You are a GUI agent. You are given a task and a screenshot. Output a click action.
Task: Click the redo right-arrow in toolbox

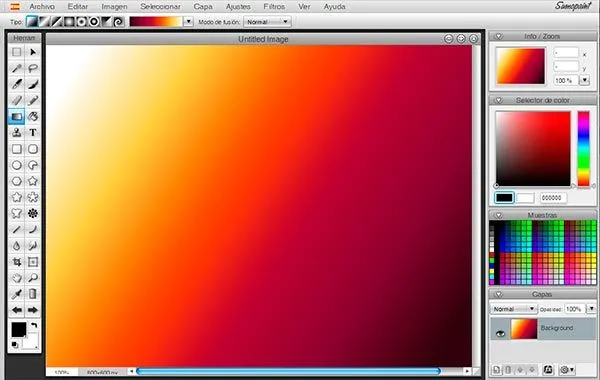pyautogui.click(x=33, y=310)
